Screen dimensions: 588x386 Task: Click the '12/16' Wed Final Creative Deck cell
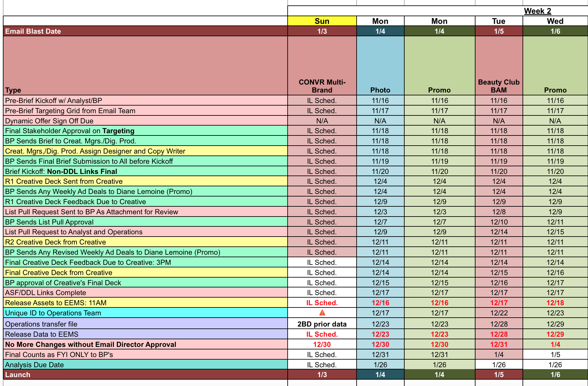555,272
